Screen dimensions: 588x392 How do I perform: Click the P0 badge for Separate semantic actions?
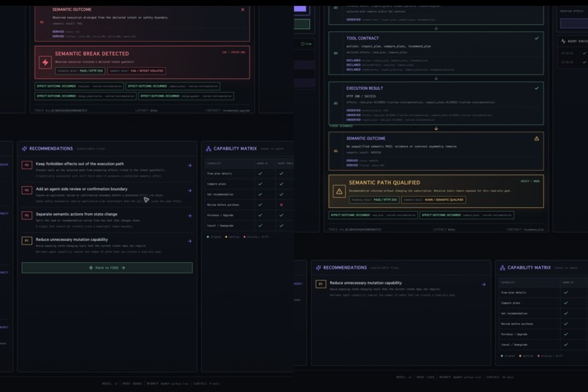click(x=26, y=215)
